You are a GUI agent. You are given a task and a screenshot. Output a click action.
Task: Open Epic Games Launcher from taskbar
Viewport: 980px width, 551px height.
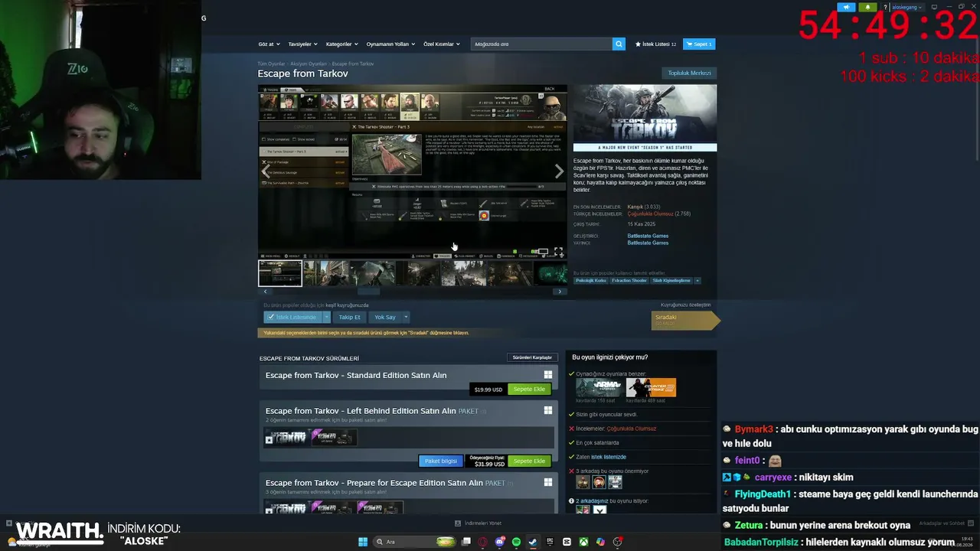[x=550, y=542]
